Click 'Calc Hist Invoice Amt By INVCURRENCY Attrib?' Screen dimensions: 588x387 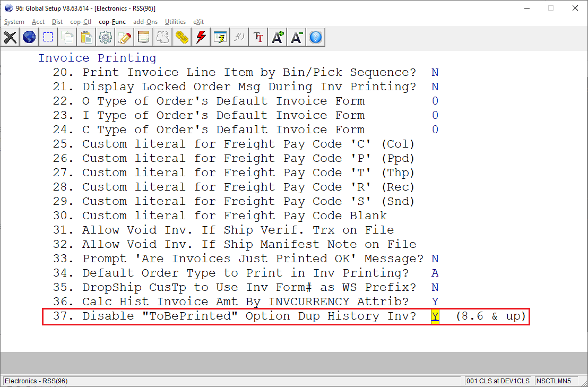pos(246,302)
